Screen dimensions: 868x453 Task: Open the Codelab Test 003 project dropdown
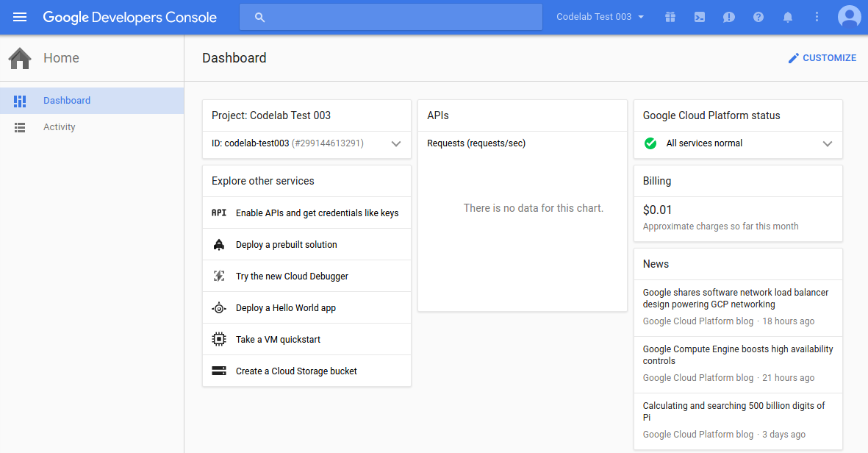coord(600,17)
